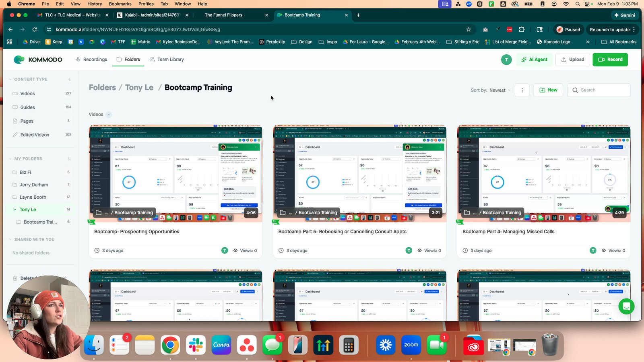Screen dimensions: 644x362
Task: Click the Kommodo logo
Action: [38, 60]
